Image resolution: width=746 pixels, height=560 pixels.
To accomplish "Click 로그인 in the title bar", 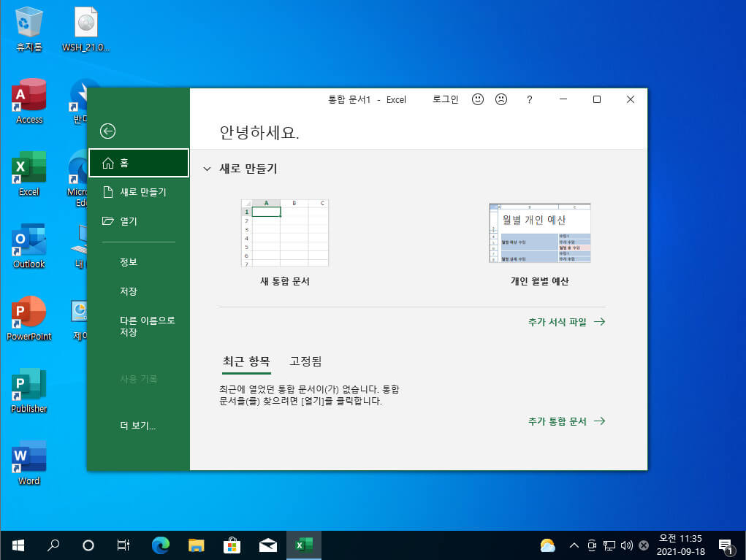I will [x=445, y=99].
